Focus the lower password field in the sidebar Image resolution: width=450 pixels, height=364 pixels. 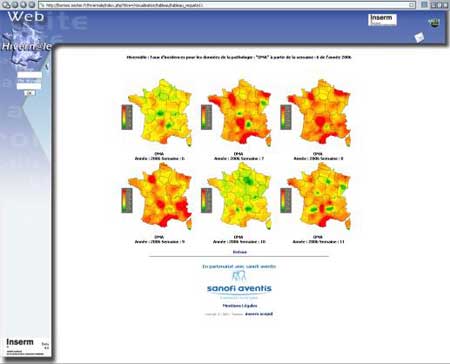29,86
